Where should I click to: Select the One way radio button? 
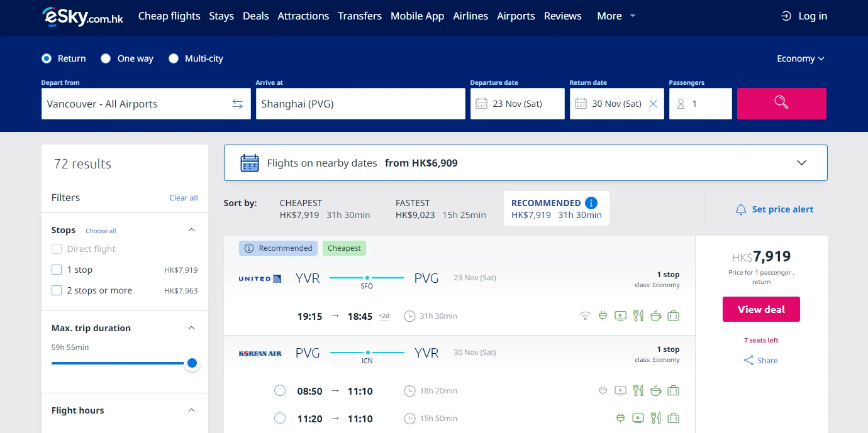pos(106,58)
